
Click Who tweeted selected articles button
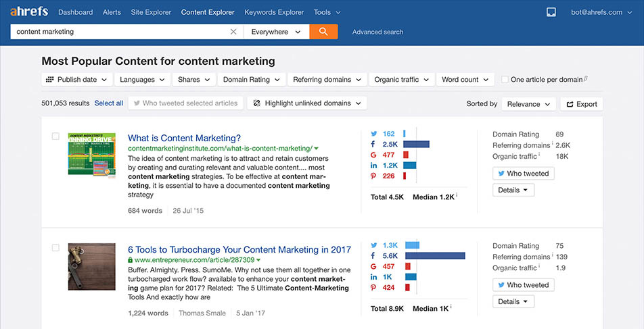[x=185, y=103]
